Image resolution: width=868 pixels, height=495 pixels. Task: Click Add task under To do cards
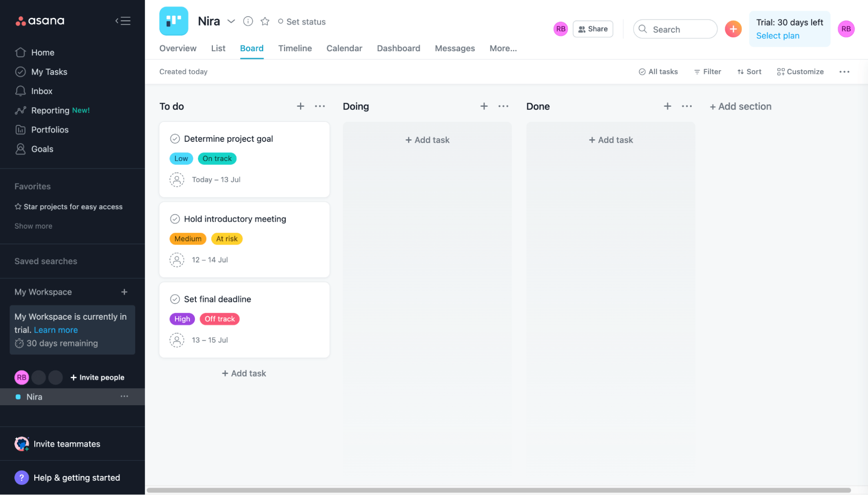click(x=244, y=374)
